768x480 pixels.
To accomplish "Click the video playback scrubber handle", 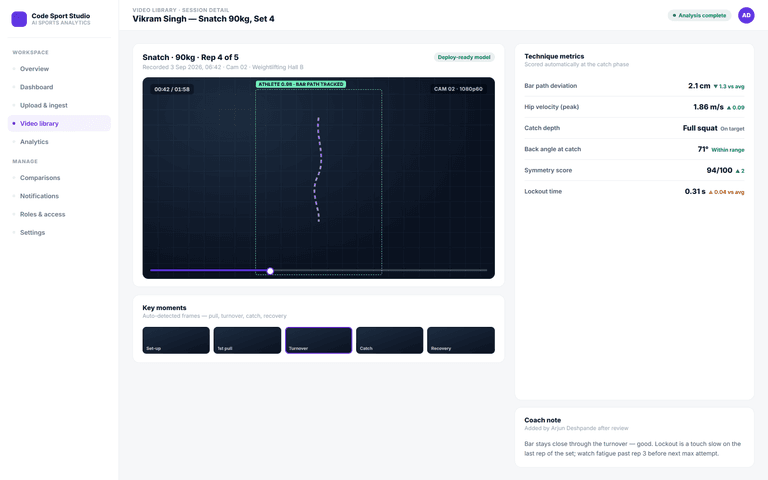I will (x=270, y=271).
